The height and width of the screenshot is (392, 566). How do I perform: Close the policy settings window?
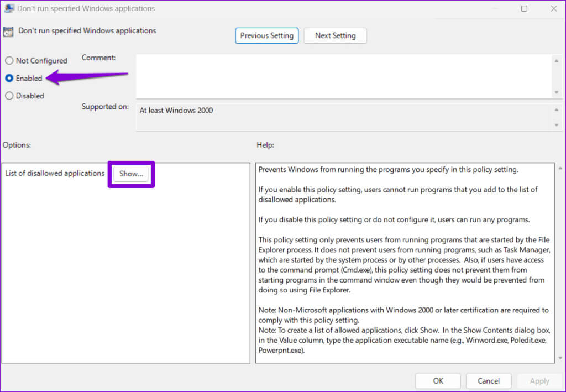554,8
